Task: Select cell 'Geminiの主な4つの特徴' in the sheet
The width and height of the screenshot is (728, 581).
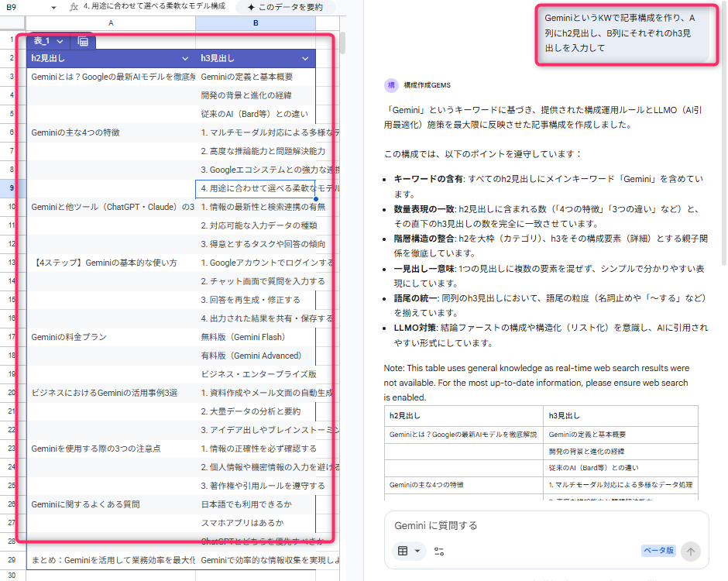Action: tap(111, 132)
